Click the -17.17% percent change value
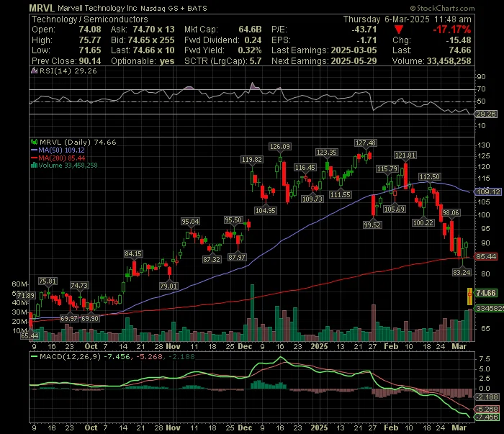The image size is (504, 434). tap(451, 30)
